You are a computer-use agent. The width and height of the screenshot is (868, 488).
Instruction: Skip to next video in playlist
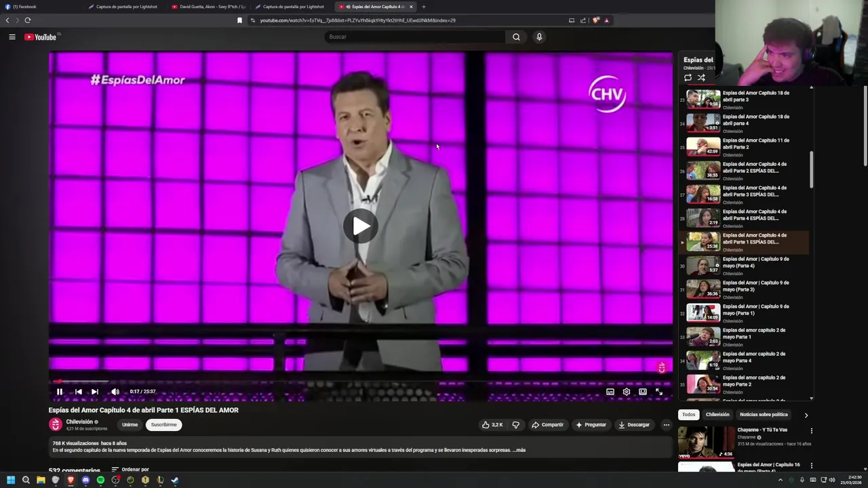click(x=95, y=392)
